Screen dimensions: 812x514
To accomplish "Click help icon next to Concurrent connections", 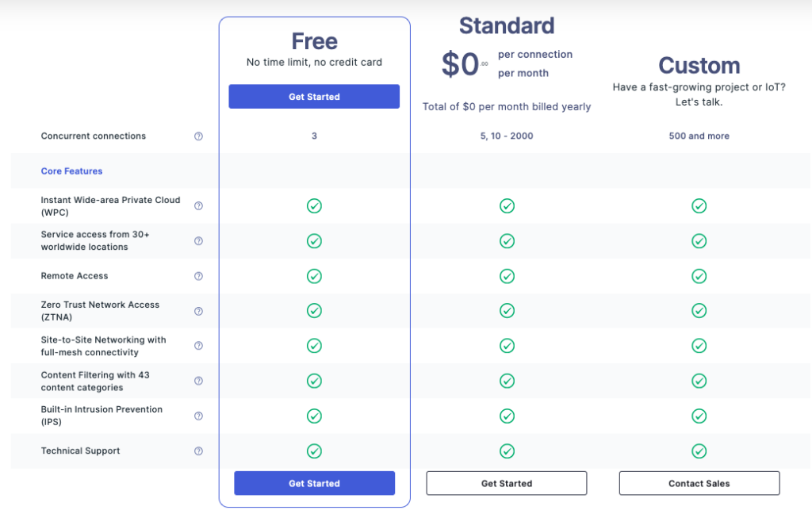I will [x=198, y=136].
